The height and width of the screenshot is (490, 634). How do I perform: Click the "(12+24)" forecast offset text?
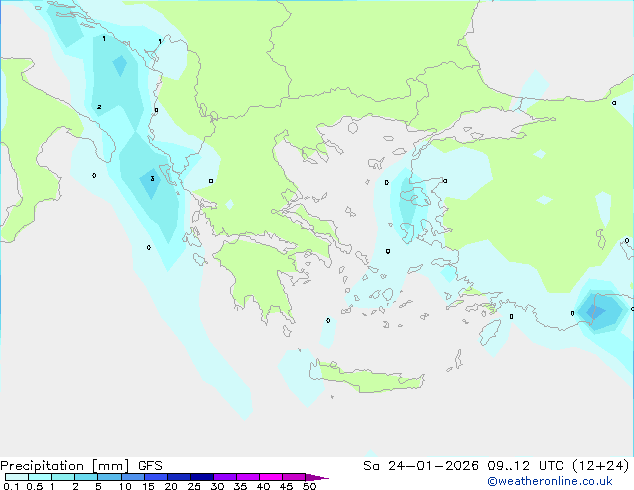[x=601, y=466]
